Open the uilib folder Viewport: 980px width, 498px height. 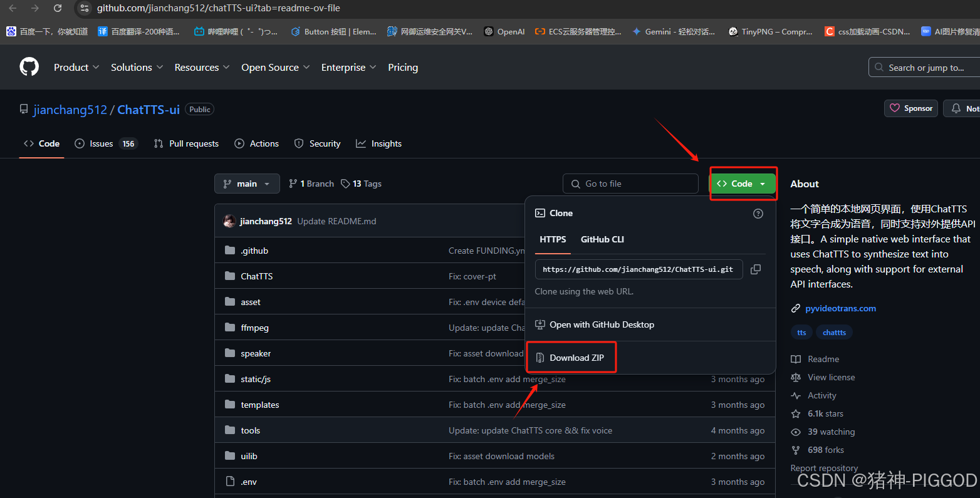tap(249, 456)
